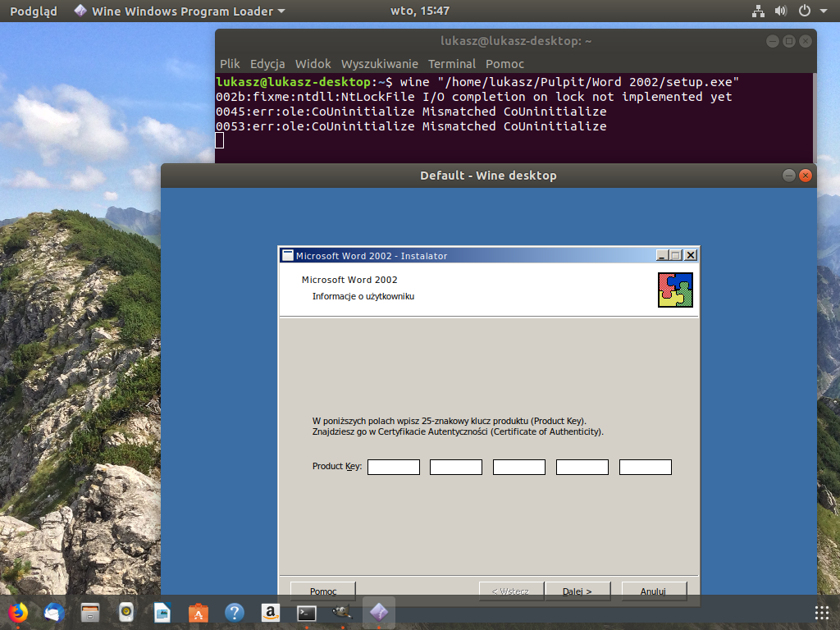Click the installer title bar system icon
Viewport: 840px width, 630px height.
288,256
